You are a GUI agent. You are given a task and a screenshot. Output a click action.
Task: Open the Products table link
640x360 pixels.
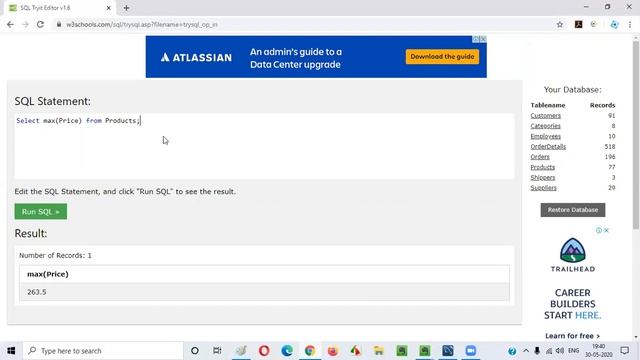pos(542,167)
